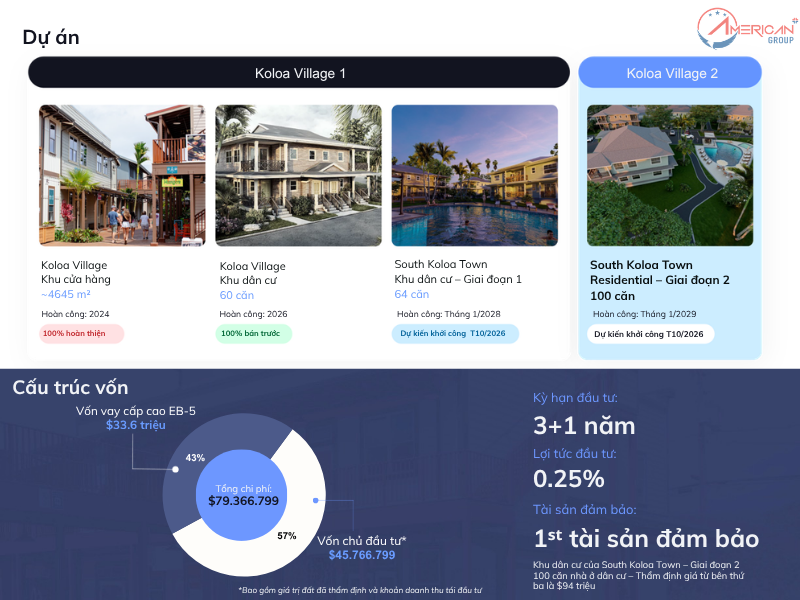800x600 pixels.
Task: Click the '100% hoàn thiện' badge
Action: coord(82,334)
